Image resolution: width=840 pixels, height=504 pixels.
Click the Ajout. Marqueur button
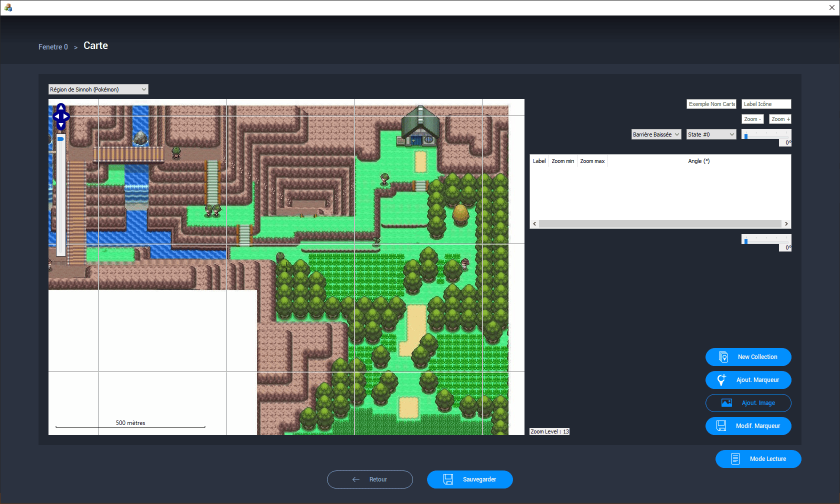pyautogui.click(x=748, y=380)
